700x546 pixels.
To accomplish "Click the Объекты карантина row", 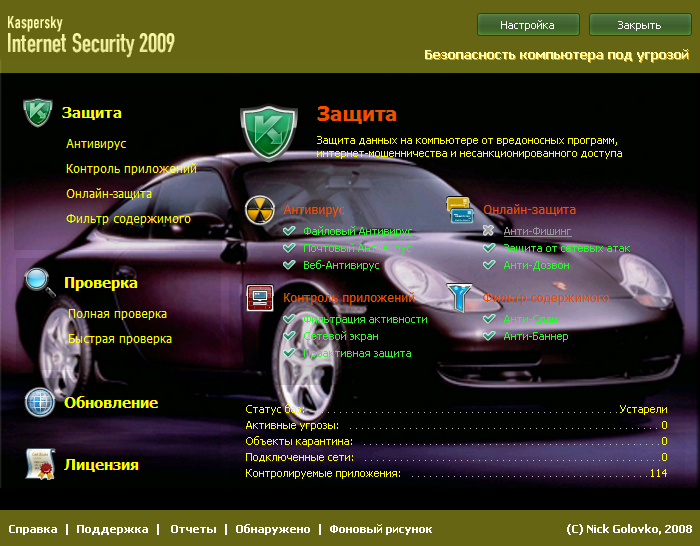I will pyautogui.click(x=456, y=442).
